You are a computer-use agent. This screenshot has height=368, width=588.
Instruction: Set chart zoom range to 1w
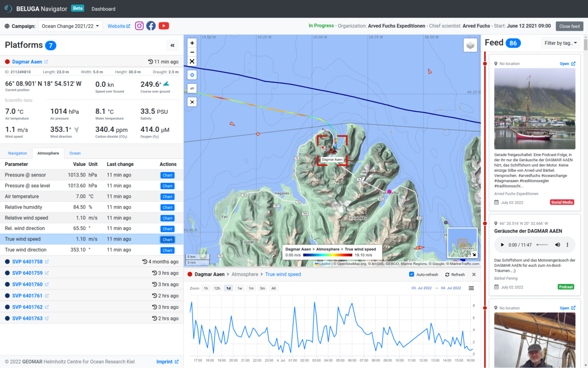click(x=240, y=288)
